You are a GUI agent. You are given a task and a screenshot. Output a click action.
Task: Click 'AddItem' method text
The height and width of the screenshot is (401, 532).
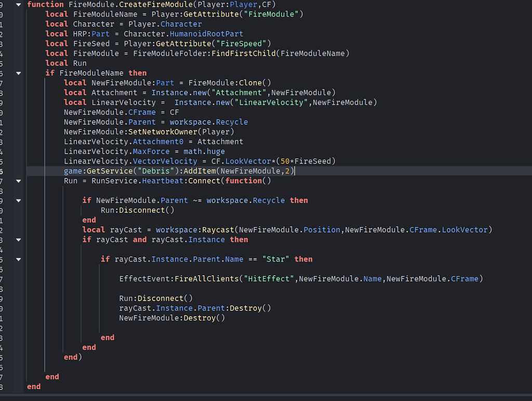(199, 171)
